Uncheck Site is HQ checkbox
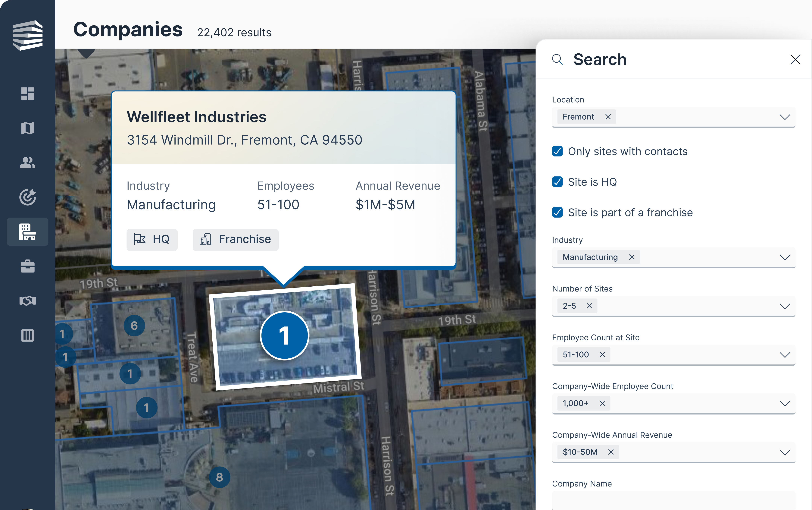This screenshot has height=510, width=812. pyautogui.click(x=557, y=182)
